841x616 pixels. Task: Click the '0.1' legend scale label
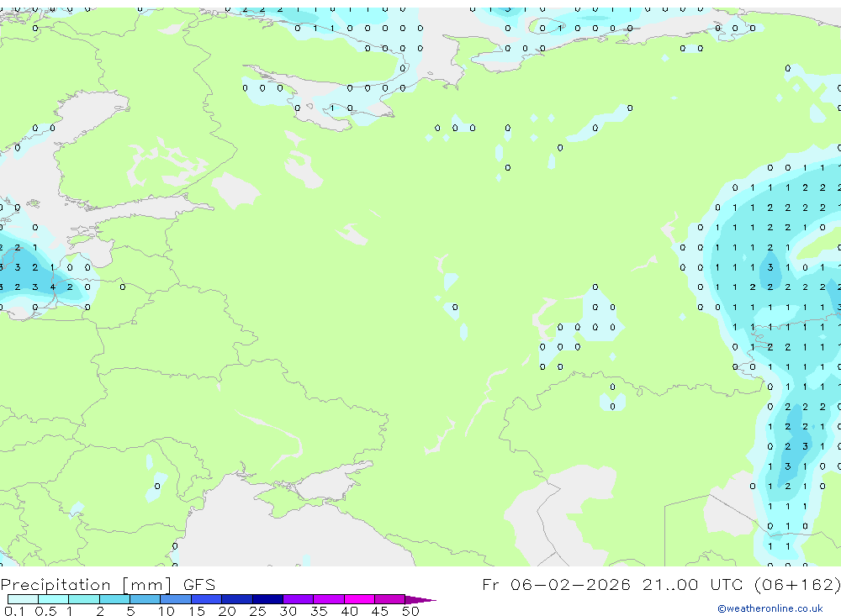(14, 611)
